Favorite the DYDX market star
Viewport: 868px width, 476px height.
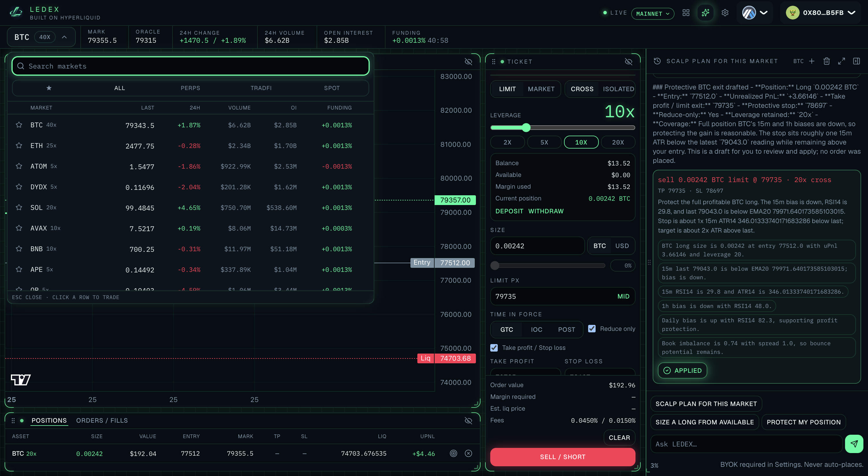click(x=19, y=187)
